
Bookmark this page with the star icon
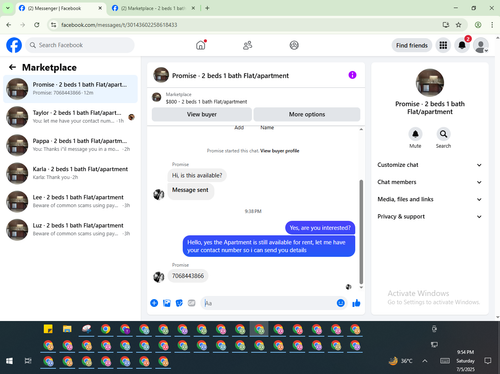[x=459, y=25]
